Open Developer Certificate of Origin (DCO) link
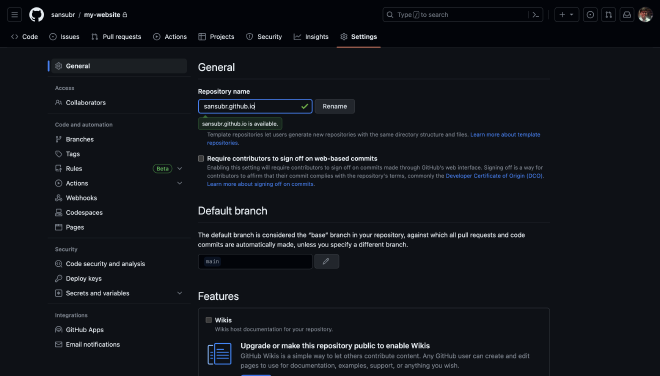This screenshot has height=376, width=660. click(x=494, y=176)
